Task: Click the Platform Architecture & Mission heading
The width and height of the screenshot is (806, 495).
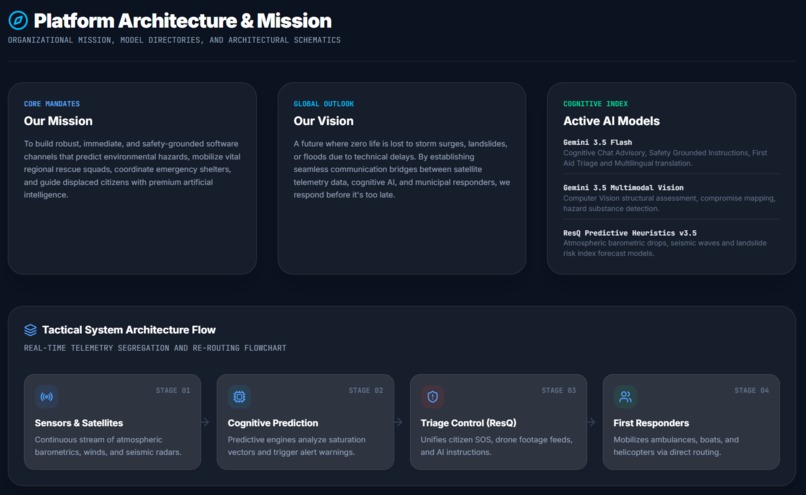Action: (x=182, y=21)
